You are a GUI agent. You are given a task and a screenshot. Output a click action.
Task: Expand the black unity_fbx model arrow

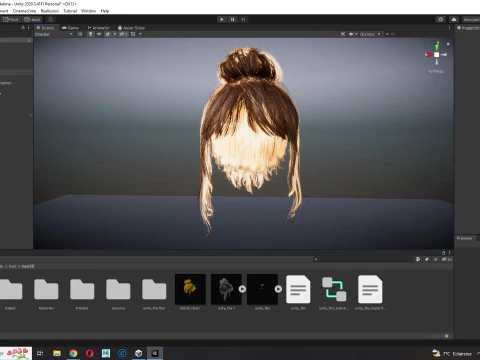click(x=278, y=289)
